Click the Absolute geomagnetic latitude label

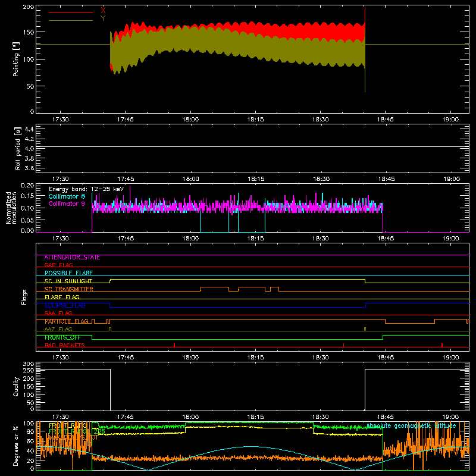(x=411, y=426)
